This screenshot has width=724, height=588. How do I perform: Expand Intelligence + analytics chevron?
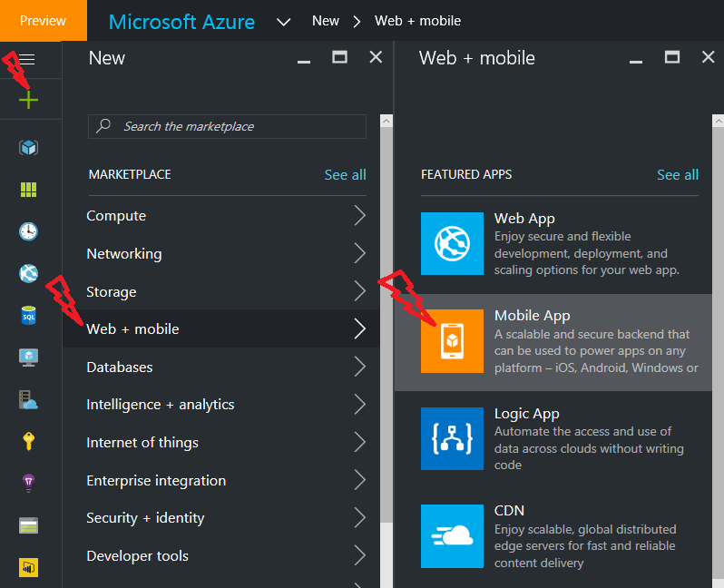360,404
